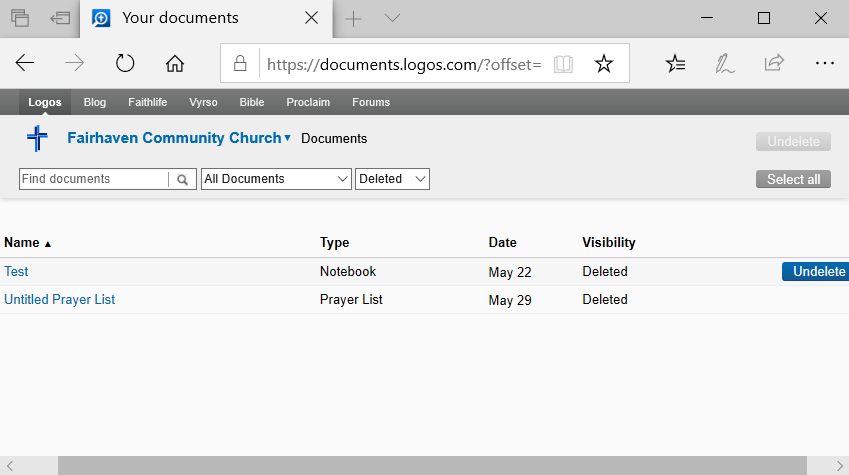Go back using browser back arrow
Screen dimensions: 849x475
pyautogui.click(x=25, y=63)
